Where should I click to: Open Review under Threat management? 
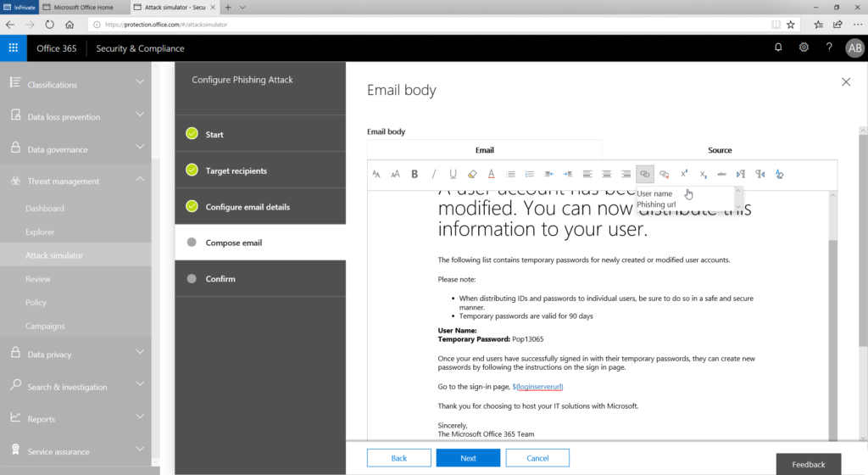[x=37, y=279]
